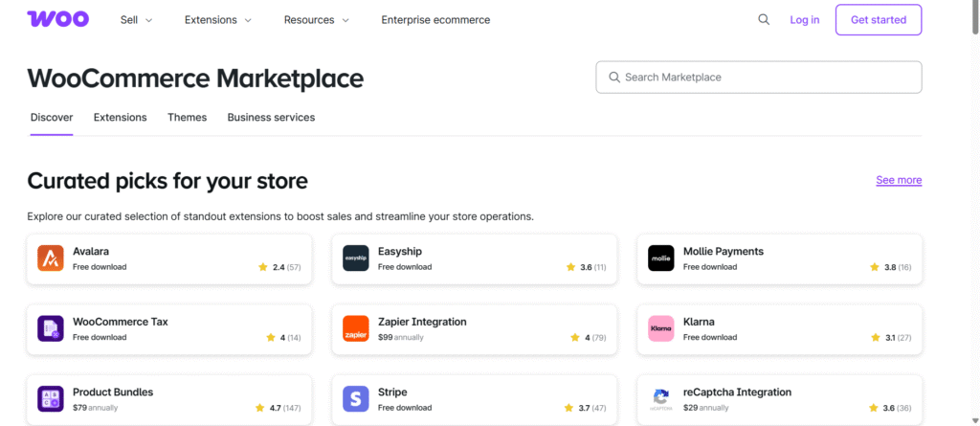This screenshot has height=426, width=980.
Task: Click the "WooCommerce Marketplace" heading
Action: tap(195, 78)
